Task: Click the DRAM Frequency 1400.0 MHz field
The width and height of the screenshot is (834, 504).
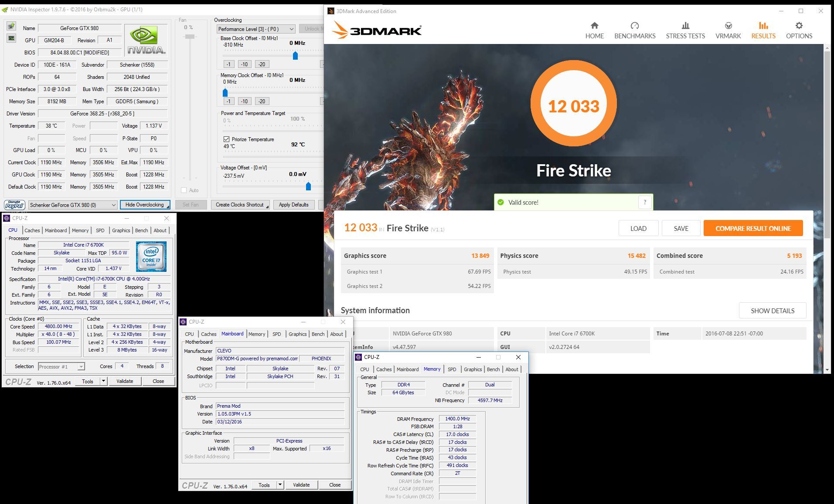Action: click(457, 419)
